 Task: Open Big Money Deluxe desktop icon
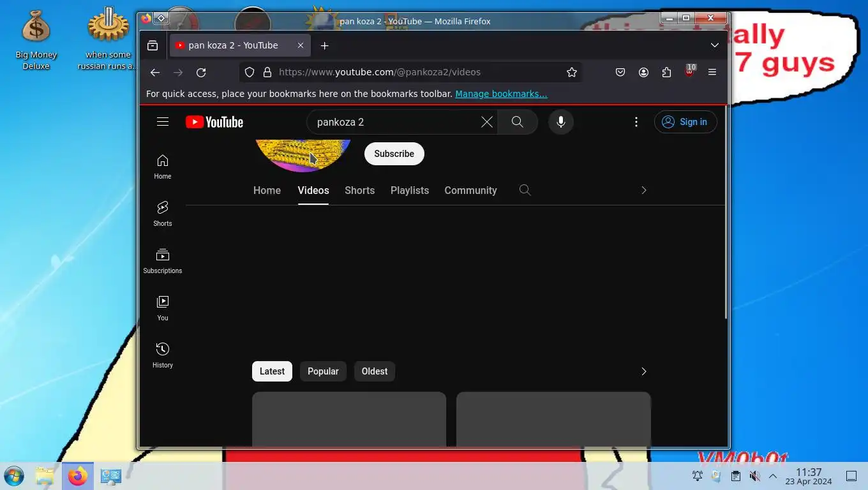[36, 40]
